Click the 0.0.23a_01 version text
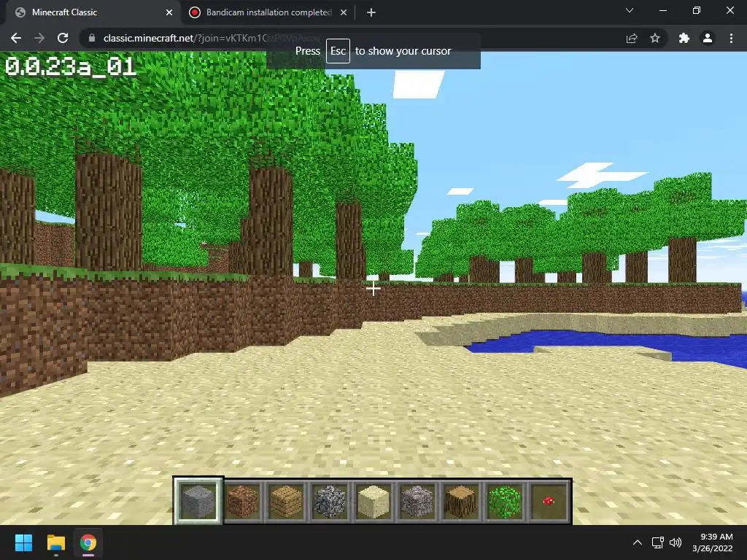747x560 pixels. pyautogui.click(x=71, y=66)
